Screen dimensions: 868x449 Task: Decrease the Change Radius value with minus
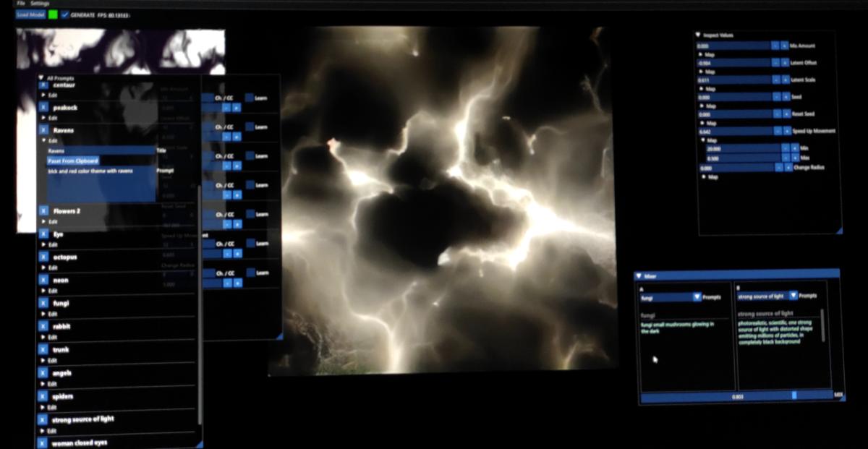click(x=779, y=167)
